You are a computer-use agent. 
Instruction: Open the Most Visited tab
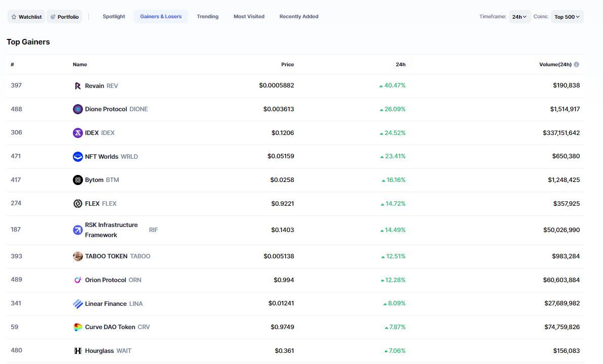249,17
